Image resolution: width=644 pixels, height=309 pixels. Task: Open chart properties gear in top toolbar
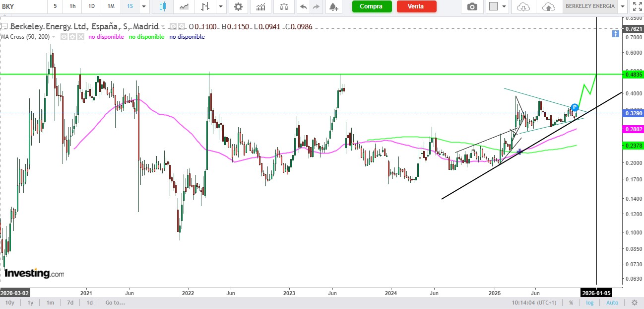click(x=239, y=6)
